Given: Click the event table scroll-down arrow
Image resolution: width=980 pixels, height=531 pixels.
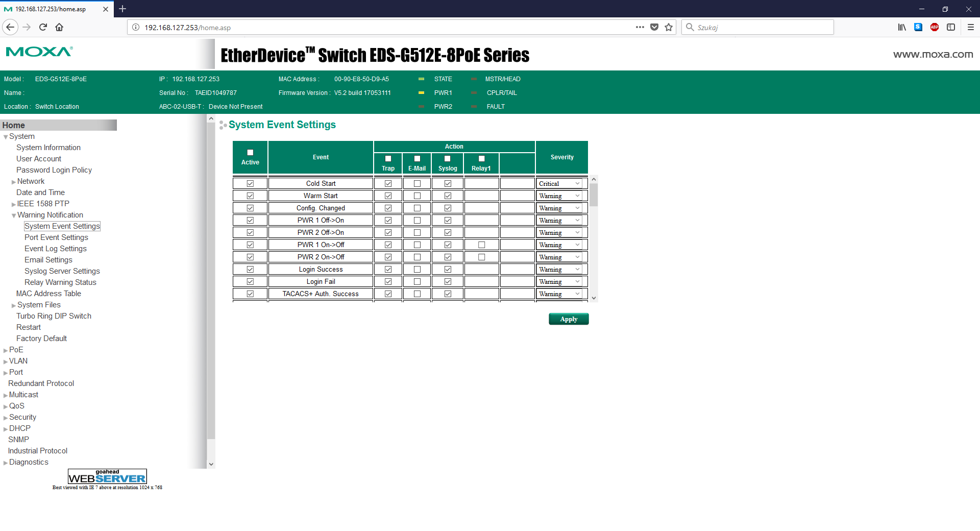Looking at the screenshot, I should click(x=594, y=298).
